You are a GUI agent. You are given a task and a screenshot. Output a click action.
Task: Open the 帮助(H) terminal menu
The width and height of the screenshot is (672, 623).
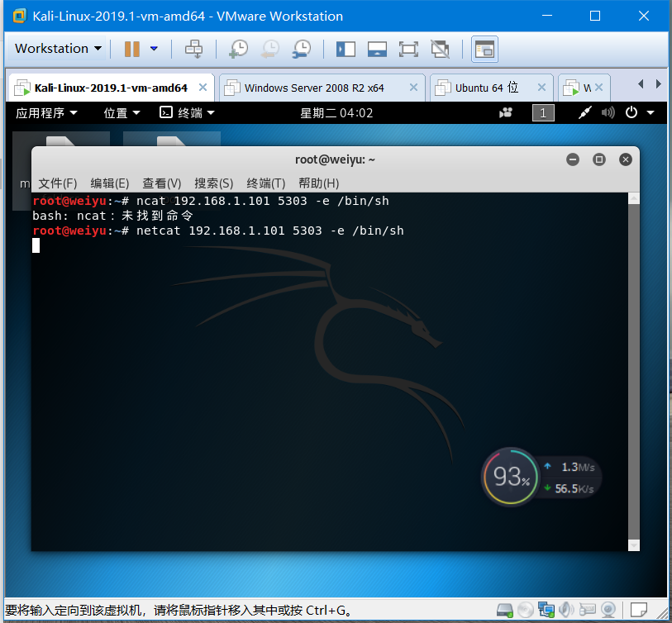318,183
